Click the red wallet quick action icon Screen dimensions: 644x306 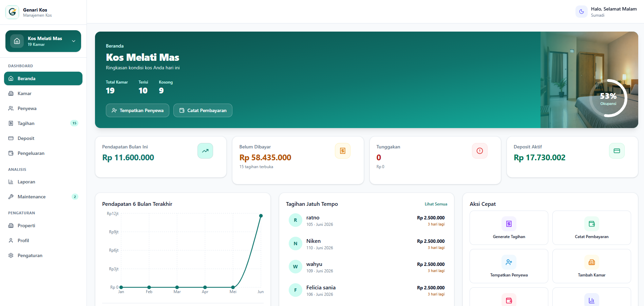tap(509, 300)
